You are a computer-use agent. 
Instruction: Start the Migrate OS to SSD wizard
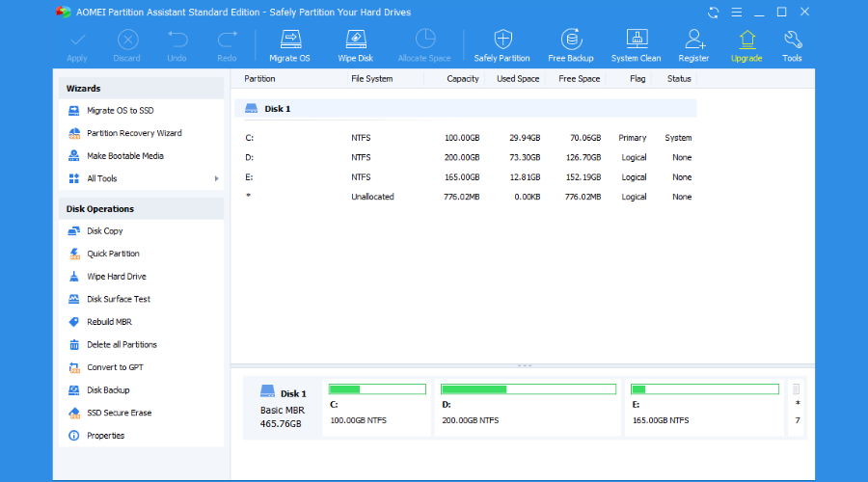(121, 111)
